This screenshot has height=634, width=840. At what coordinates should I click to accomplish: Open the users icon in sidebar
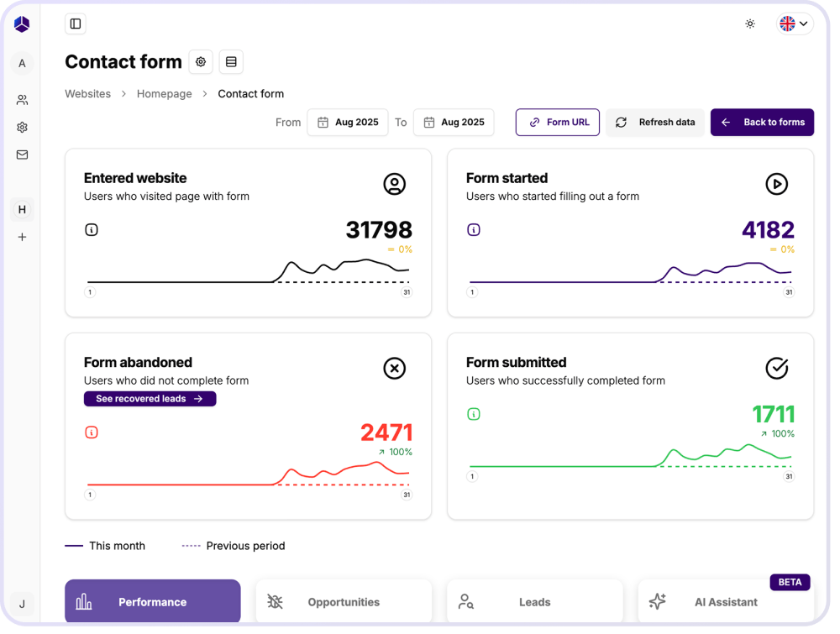[22, 100]
